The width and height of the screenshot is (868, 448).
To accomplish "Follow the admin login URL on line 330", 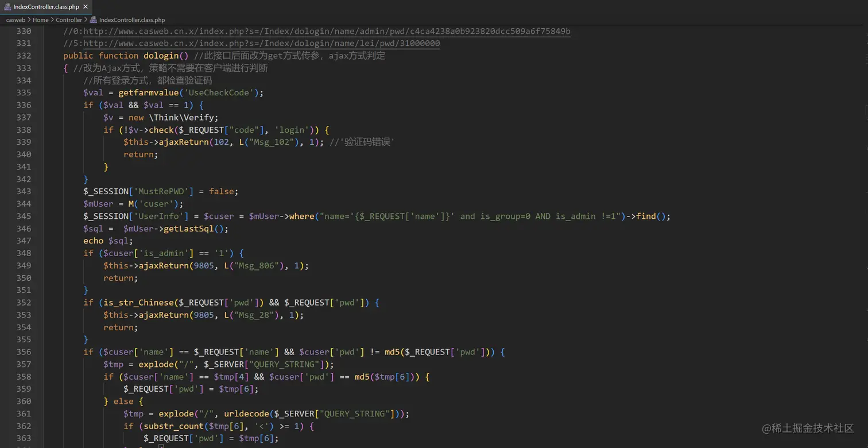I will (x=327, y=31).
